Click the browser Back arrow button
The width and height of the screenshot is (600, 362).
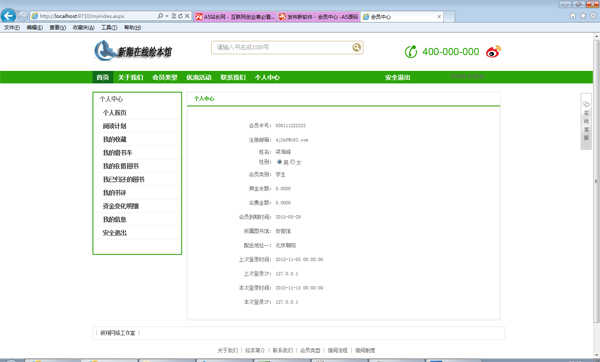point(8,16)
